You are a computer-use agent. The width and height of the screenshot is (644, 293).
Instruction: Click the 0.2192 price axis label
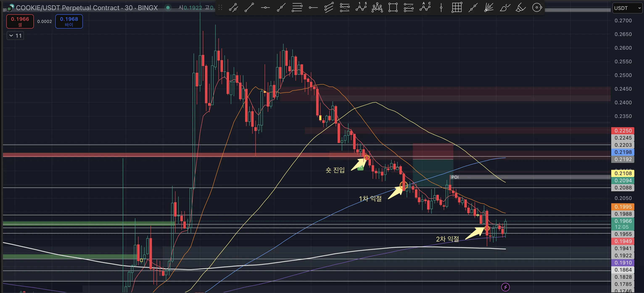pyautogui.click(x=623, y=159)
